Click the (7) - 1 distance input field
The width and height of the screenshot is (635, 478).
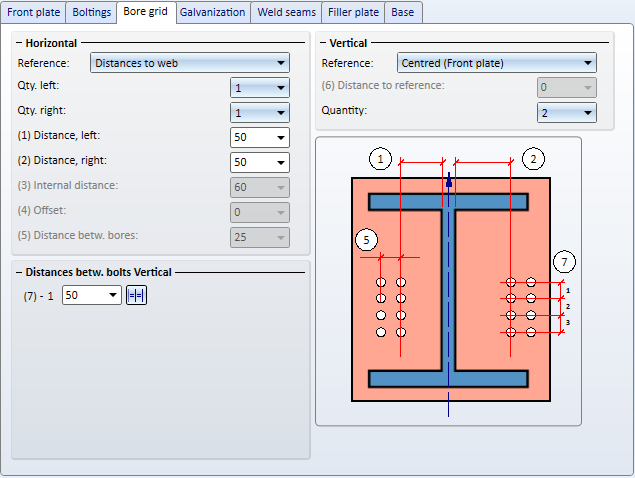tap(82, 296)
